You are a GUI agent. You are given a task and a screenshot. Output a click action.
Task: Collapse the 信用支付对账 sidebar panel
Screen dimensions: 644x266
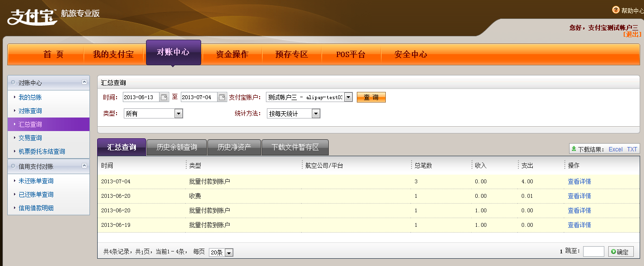point(85,166)
